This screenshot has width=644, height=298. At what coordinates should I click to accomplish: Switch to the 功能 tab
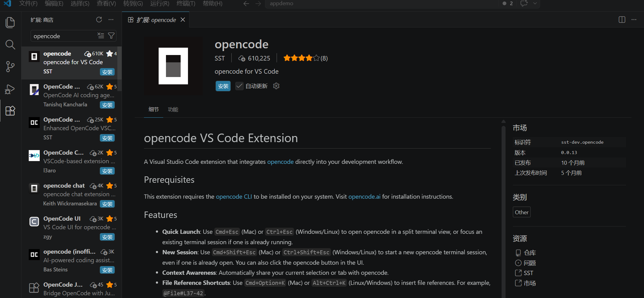173,109
